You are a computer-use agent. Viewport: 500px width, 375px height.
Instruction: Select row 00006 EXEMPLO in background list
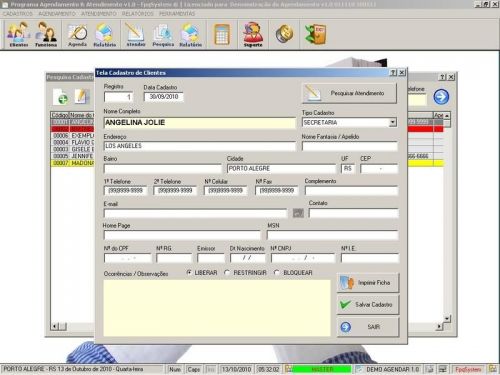(73, 136)
